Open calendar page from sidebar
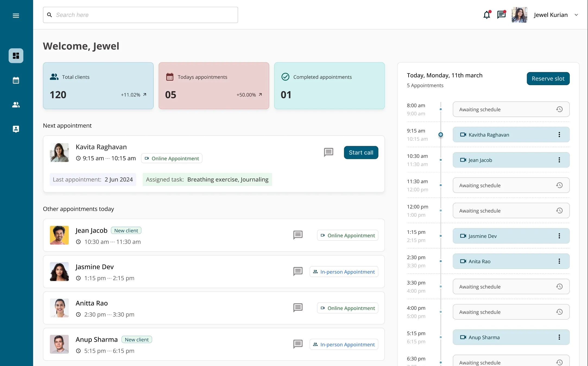The height and width of the screenshot is (366, 588). [16, 80]
